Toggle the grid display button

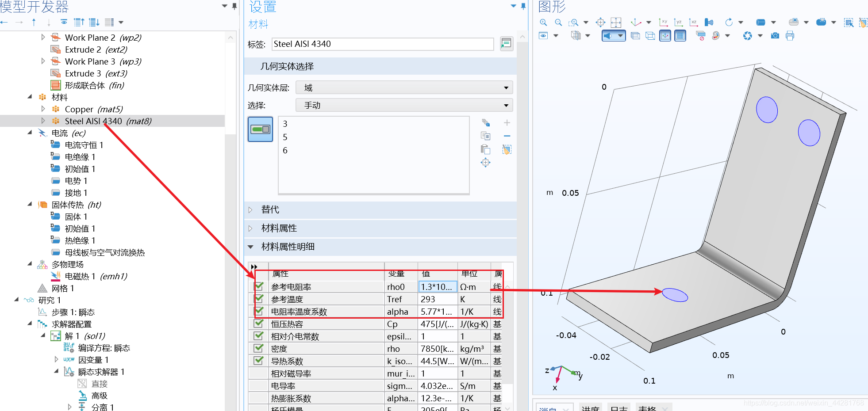(x=680, y=36)
